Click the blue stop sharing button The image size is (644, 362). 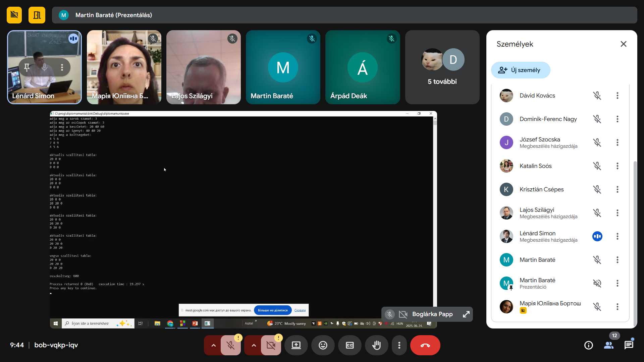pos(273,310)
